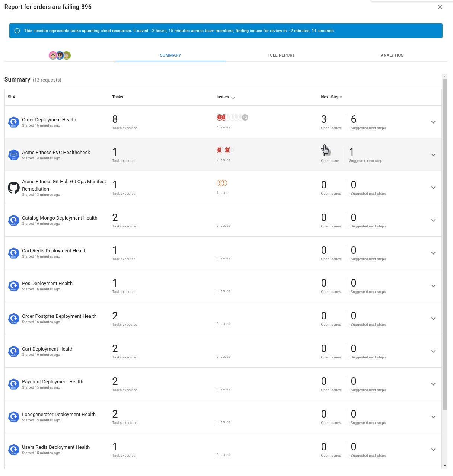Image resolution: width=453 pixels, height=476 pixels.
Task: Expand the Order Deployment Health row
Action: pyautogui.click(x=433, y=122)
